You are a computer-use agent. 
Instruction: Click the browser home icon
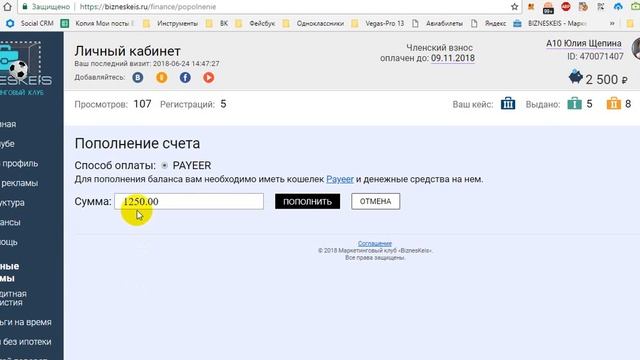[x=7, y=7]
